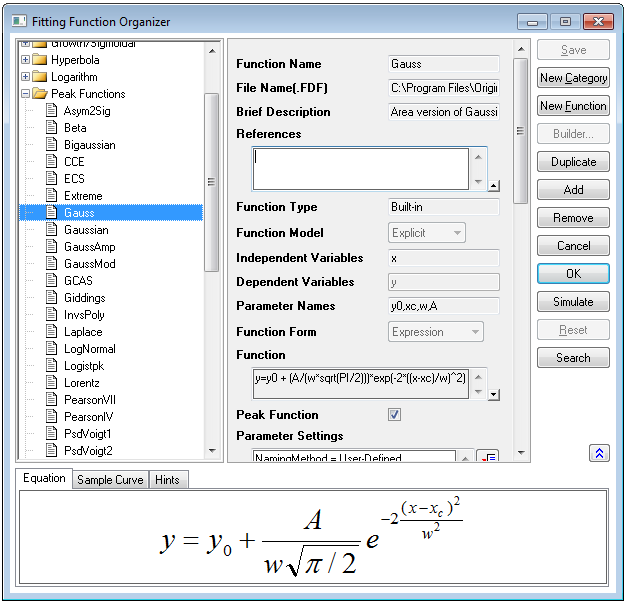
Task: Toggle the Peak Function checkbox
Action: click(394, 414)
